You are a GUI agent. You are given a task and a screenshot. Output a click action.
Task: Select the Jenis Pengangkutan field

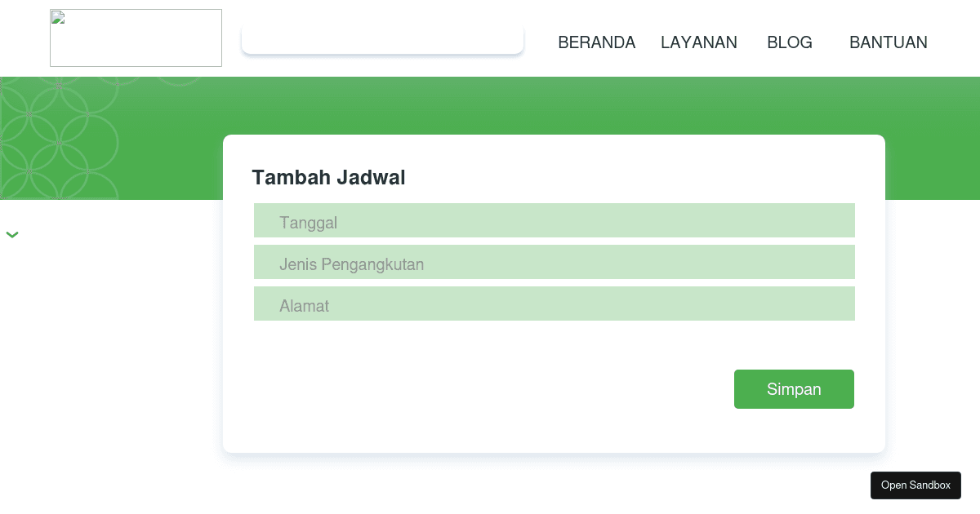tap(554, 263)
